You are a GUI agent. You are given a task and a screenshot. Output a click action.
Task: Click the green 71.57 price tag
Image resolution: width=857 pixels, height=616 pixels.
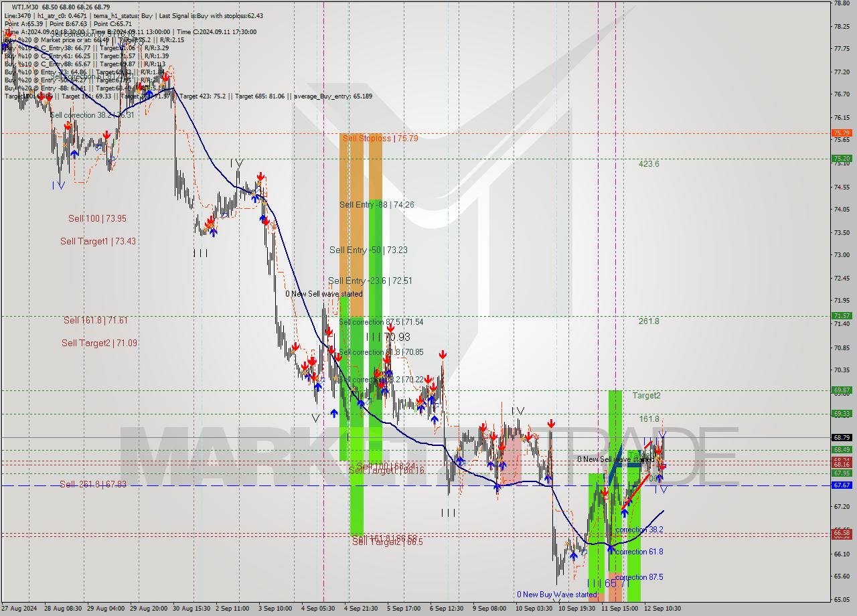tap(841, 316)
